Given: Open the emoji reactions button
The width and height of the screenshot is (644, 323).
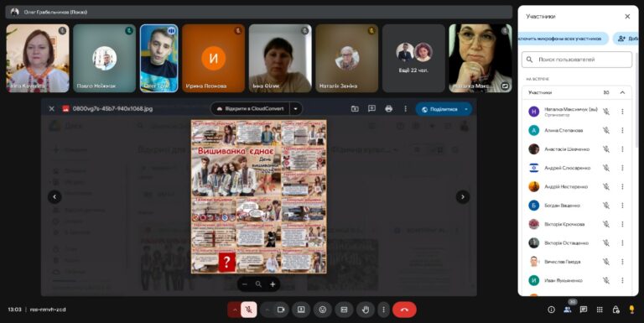Looking at the screenshot, I should pos(322,310).
